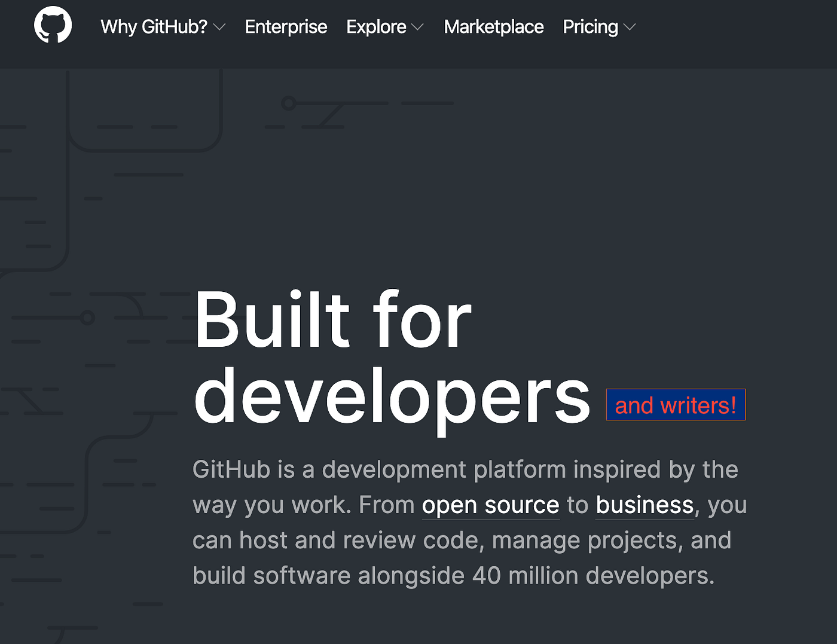Click the GitHub Octocat logo
This screenshot has height=644, width=837.
53,25
